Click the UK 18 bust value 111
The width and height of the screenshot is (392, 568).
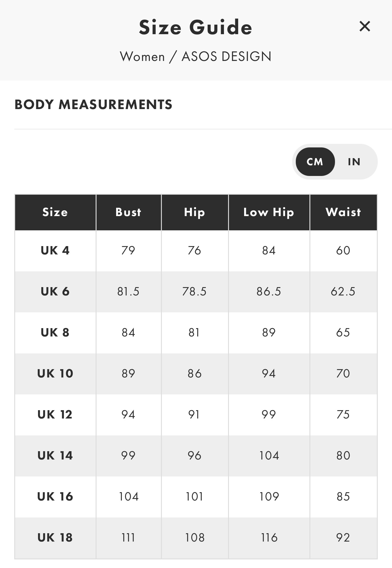pos(128,538)
